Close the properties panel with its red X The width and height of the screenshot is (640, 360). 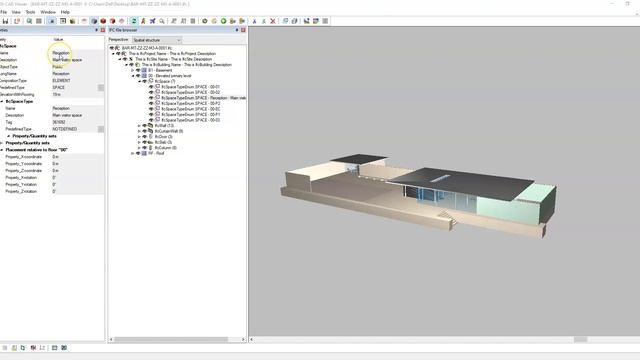[x=102, y=30]
